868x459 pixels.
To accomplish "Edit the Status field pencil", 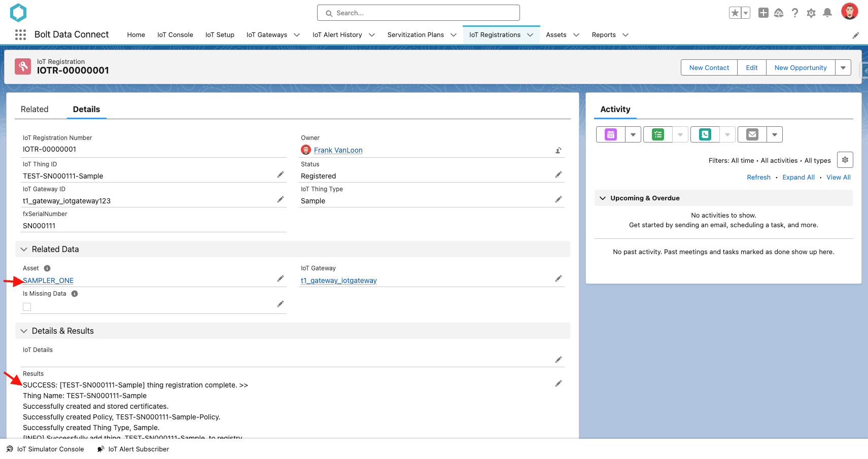I will (x=558, y=174).
